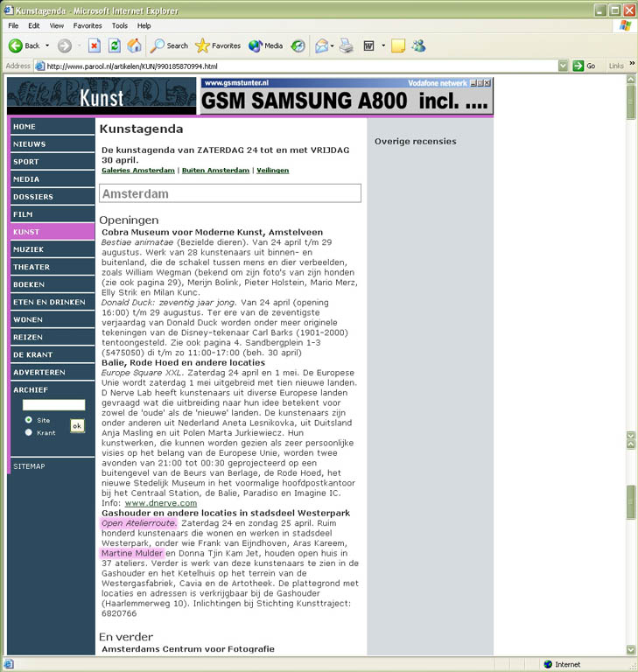Stop loading with the red X icon
The image size is (638, 672).
95,45
